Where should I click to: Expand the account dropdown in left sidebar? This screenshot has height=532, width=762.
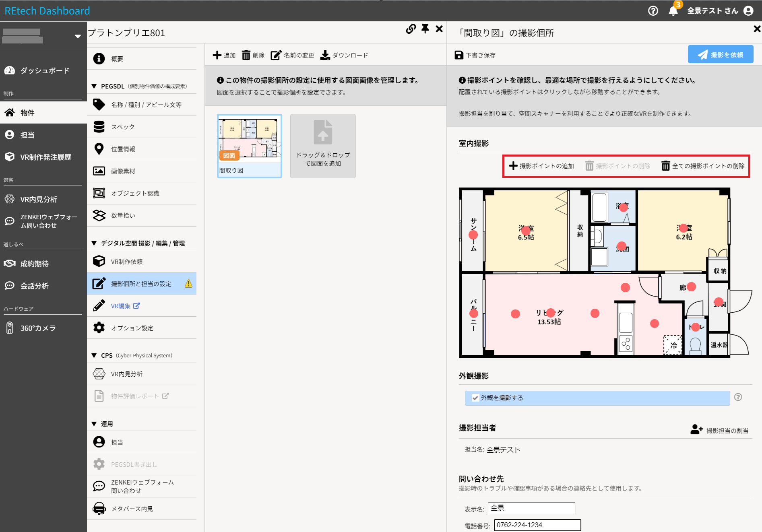pos(78,36)
